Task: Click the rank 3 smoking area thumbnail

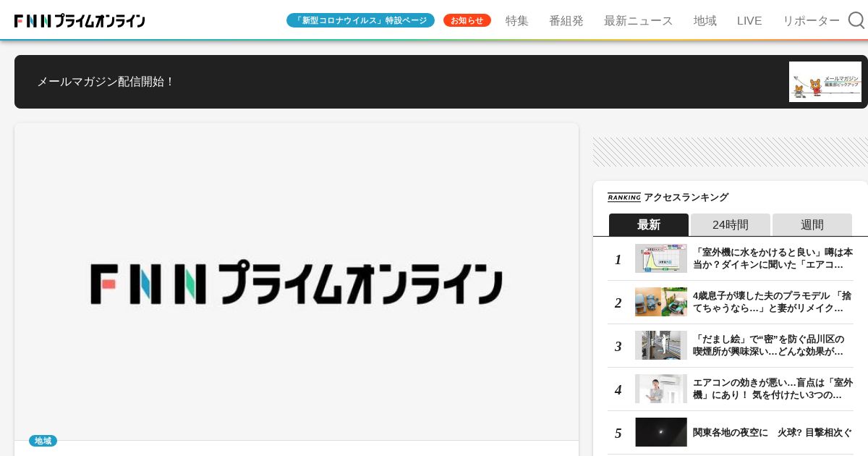Action: tap(661, 345)
